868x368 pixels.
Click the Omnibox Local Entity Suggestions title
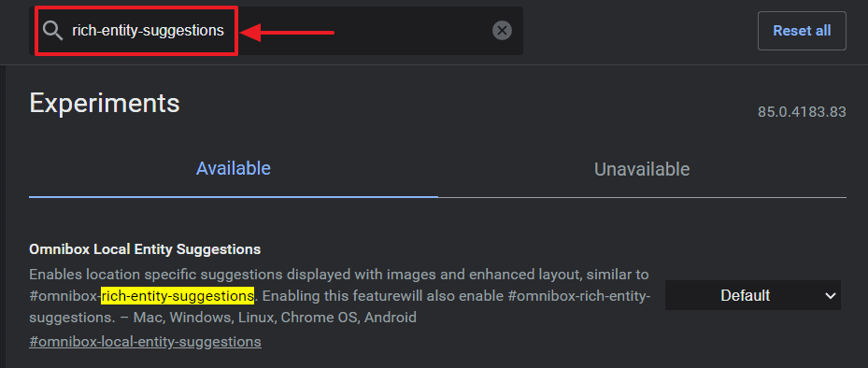tap(145, 249)
